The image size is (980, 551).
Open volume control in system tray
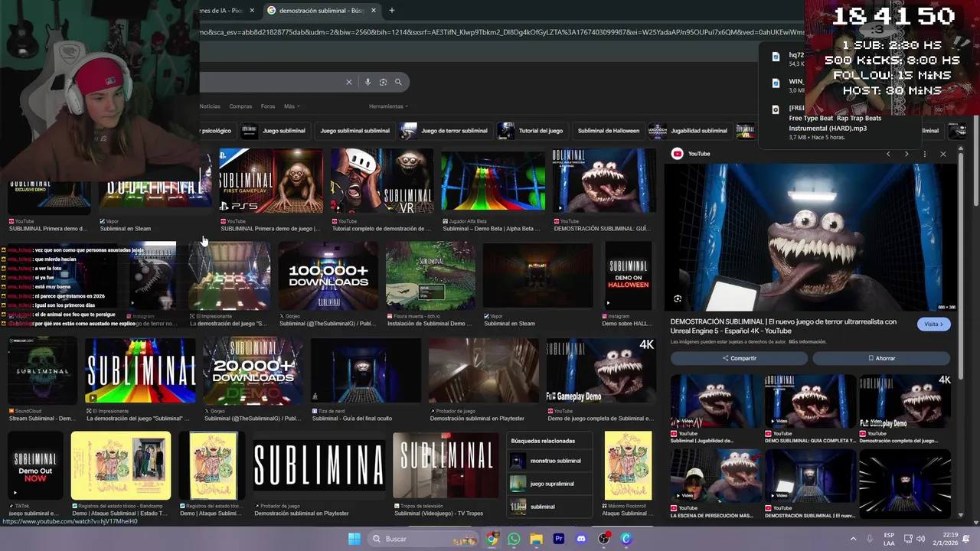[920, 539]
